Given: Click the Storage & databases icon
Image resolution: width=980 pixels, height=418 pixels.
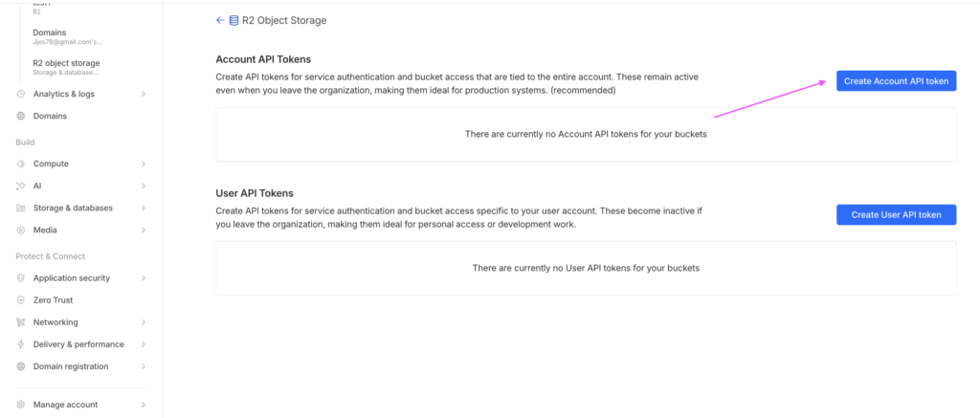Looking at the screenshot, I should (21, 208).
